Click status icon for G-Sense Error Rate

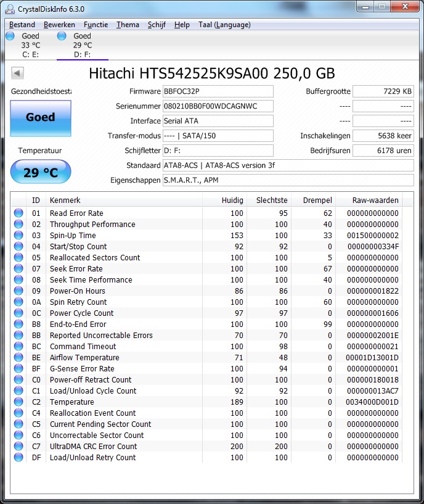(x=18, y=368)
